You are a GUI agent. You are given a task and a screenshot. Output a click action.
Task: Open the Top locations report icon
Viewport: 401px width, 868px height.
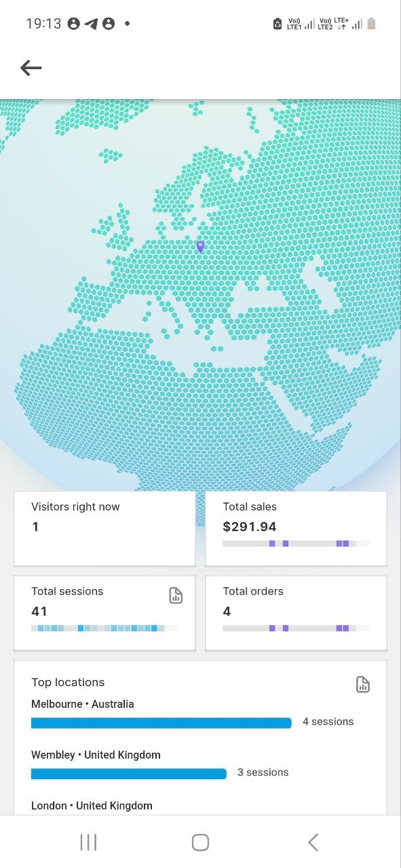pos(362,684)
